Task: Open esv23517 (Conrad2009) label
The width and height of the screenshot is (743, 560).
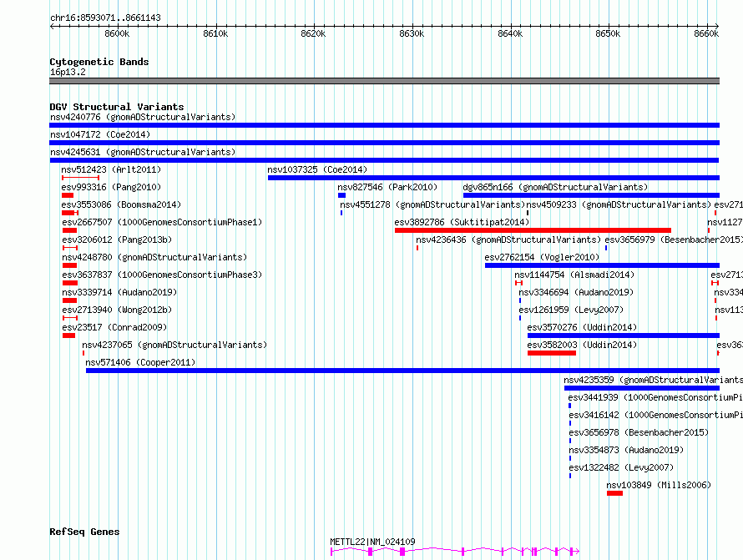Action: pos(114,327)
